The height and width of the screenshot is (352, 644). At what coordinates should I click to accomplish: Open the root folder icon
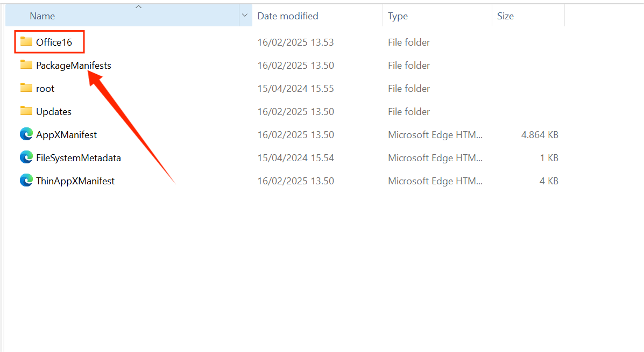click(26, 88)
